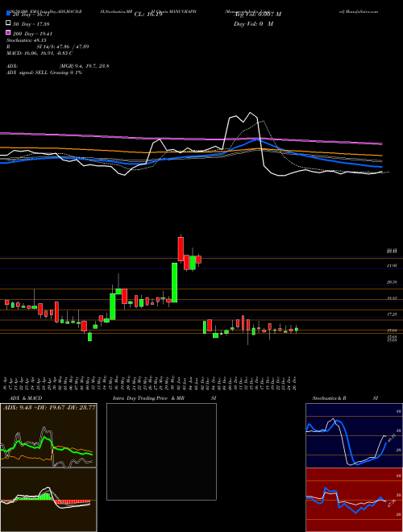The height and width of the screenshot is (532, 403).
Task: Click the empty Intra Day Trading Price panel
Action: pos(161,451)
